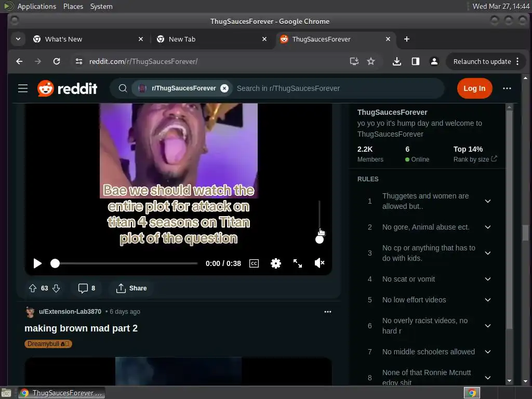
Task: Open a new browser tab
Action: pyautogui.click(x=406, y=39)
